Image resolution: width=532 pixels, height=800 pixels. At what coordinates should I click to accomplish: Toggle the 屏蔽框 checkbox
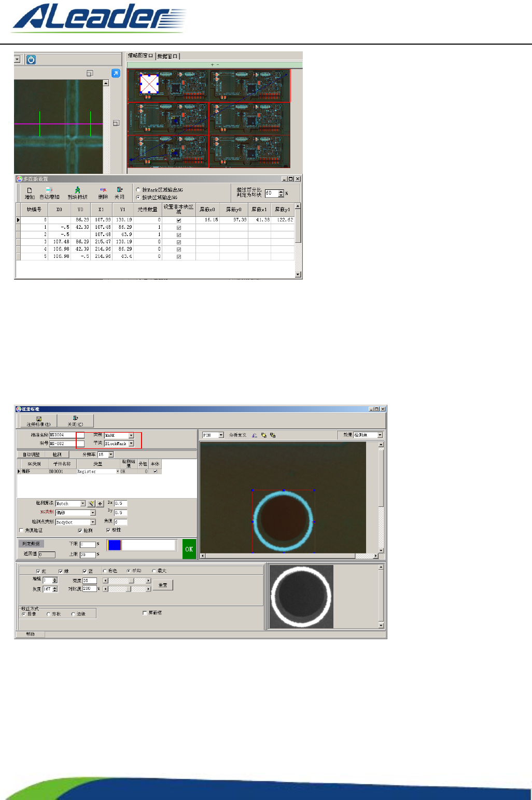pyautogui.click(x=145, y=613)
